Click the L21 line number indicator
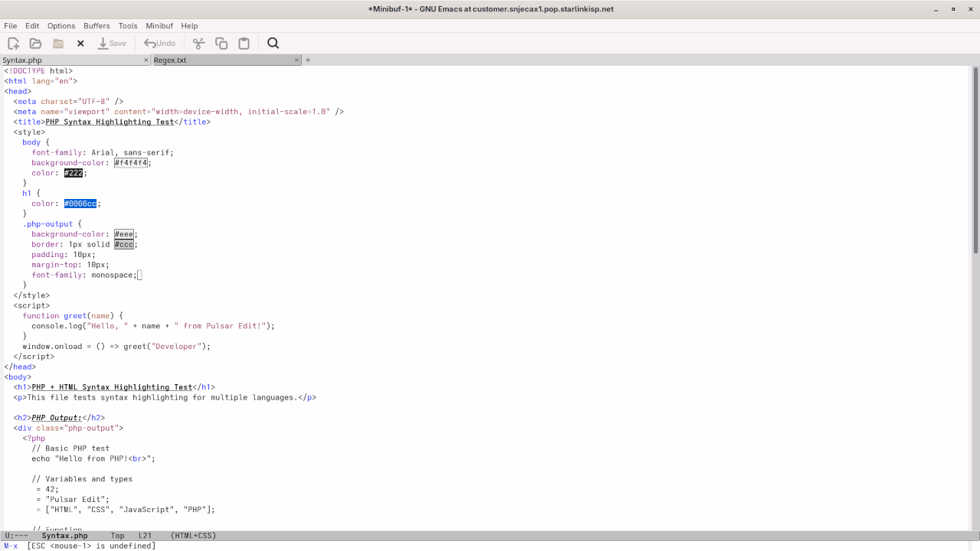980x551 pixels. pyautogui.click(x=145, y=536)
